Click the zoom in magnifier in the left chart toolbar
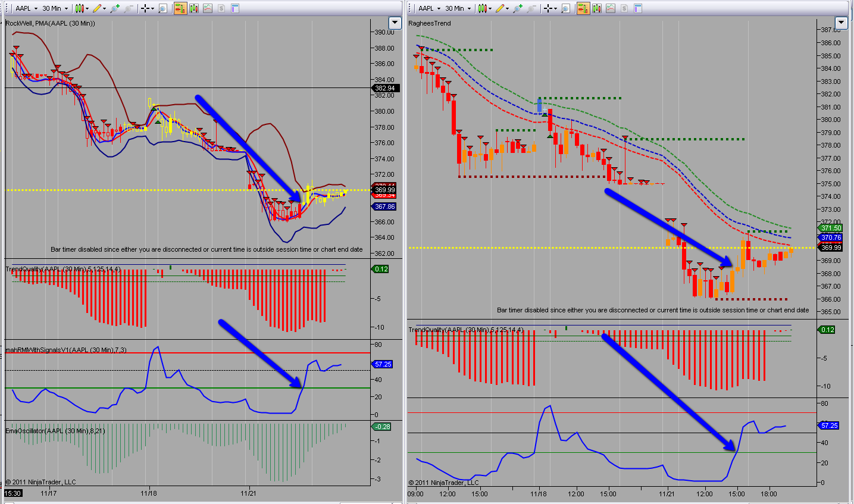The image size is (854, 504). [114, 8]
